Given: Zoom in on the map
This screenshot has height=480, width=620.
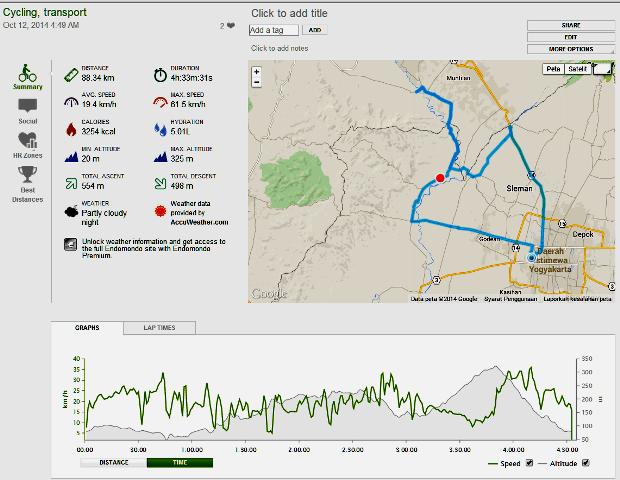Looking at the screenshot, I should pyautogui.click(x=257, y=72).
